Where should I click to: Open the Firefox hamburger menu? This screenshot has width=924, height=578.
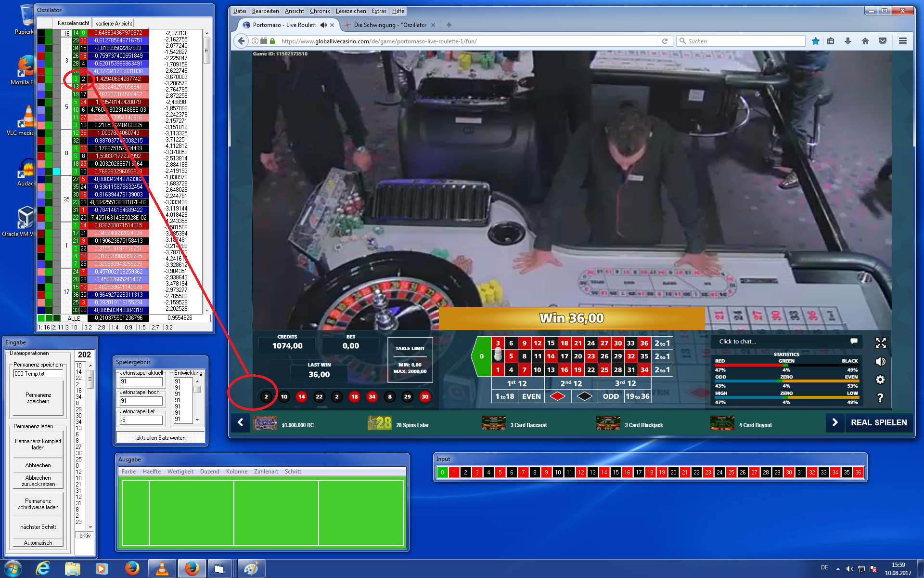903,41
